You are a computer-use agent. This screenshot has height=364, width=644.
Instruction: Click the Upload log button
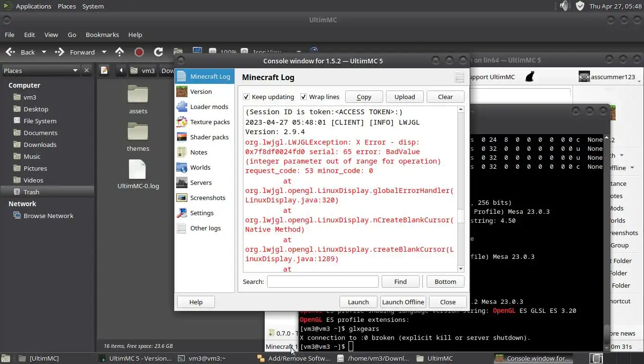tap(404, 97)
